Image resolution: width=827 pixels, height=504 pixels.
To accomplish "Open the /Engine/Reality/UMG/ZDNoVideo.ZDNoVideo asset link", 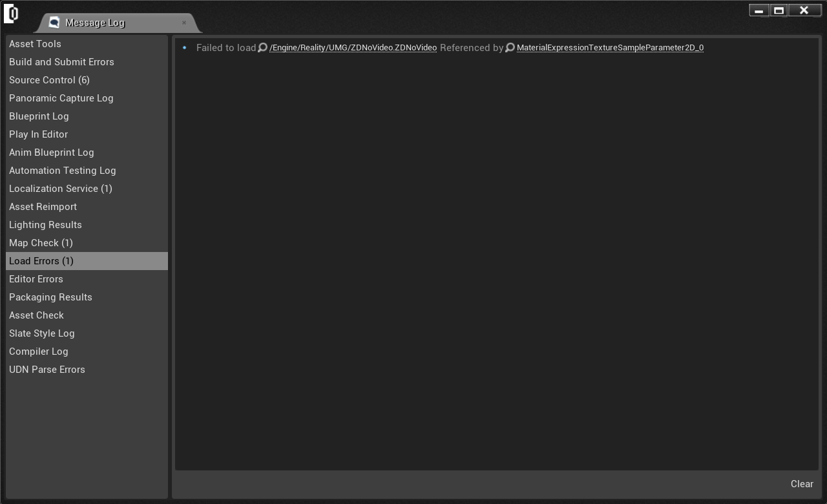I will click(353, 48).
